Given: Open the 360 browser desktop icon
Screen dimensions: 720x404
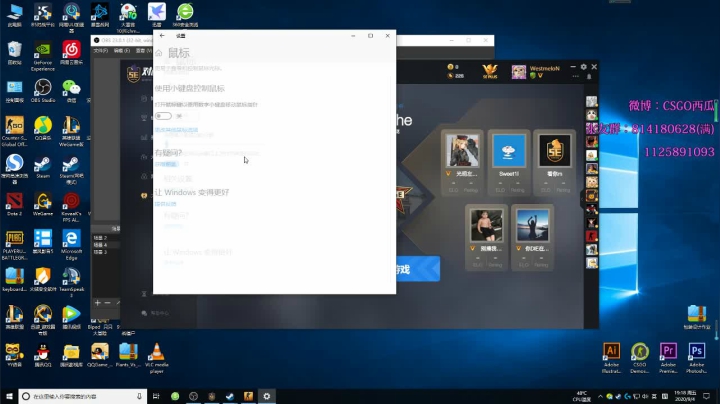Looking at the screenshot, I should click(185, 15).
